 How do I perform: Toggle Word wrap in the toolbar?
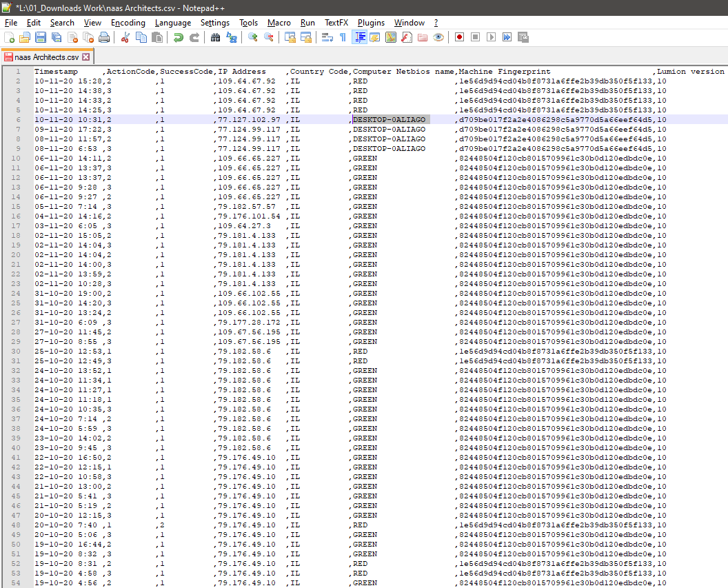tap(328, 37)
